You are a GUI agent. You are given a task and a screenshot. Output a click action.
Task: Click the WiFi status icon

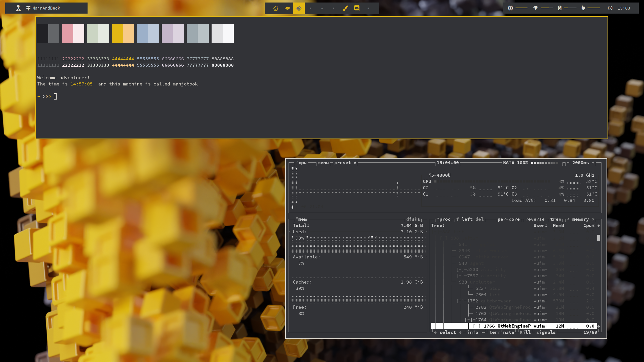pyautogui.click(x=536, y=8)
